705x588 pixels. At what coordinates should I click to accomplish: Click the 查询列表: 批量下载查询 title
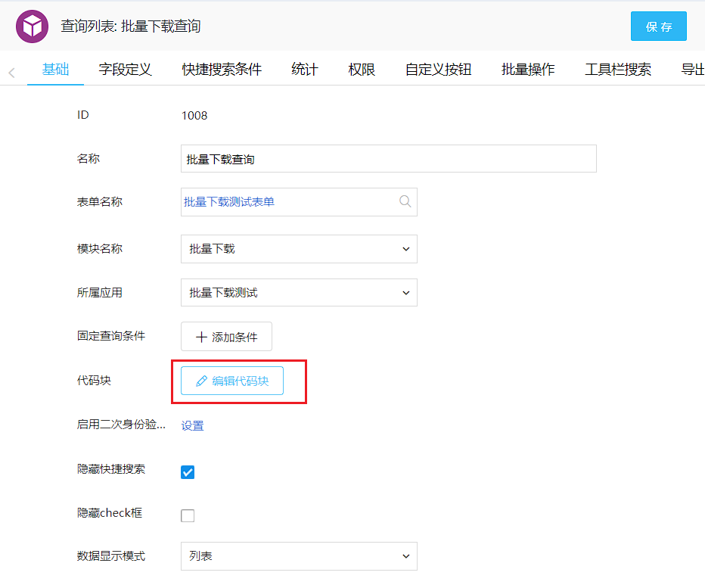131,26
